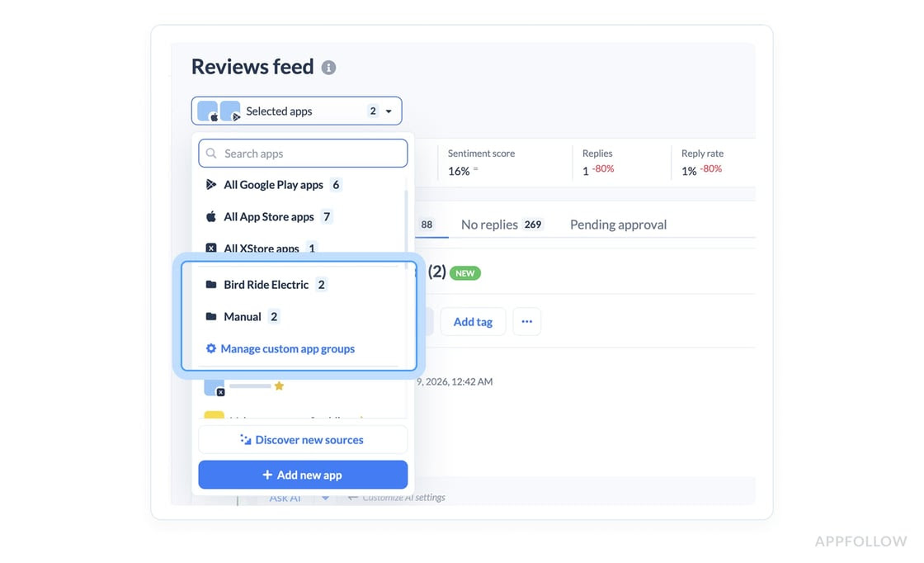Click Discover new sources button
Image resolution: width=924 pixels, height=563 pixels.
click(x=303, y=440)
